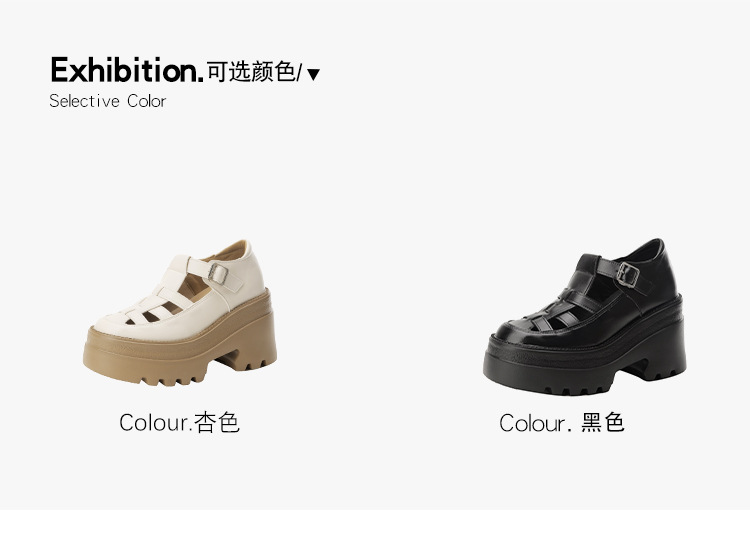Select the black platform shoe image
This screenshot has width=750, height=533.
pyautogui.click(x=585, y=317)
